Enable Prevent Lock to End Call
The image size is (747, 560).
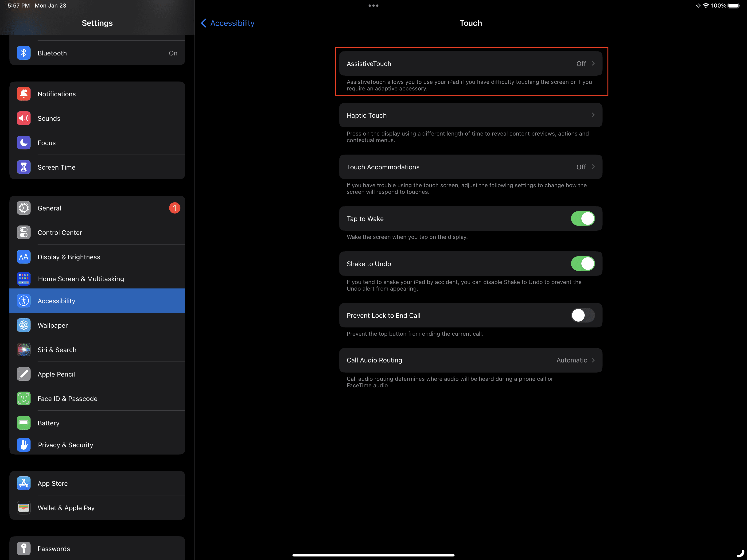click(x=583, y=315)
